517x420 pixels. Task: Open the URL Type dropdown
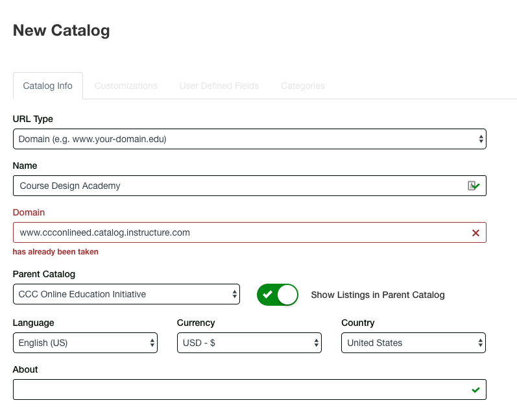[x=249, y=139]
